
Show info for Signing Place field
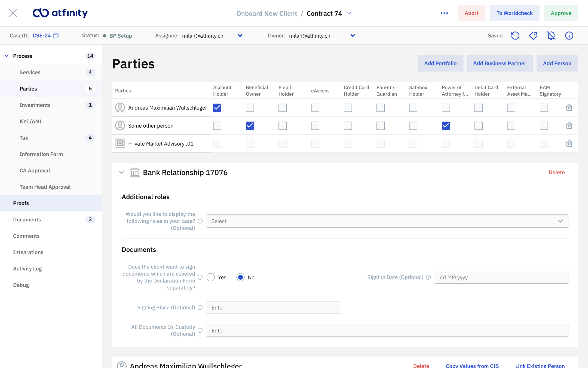[x=200, y=307]
